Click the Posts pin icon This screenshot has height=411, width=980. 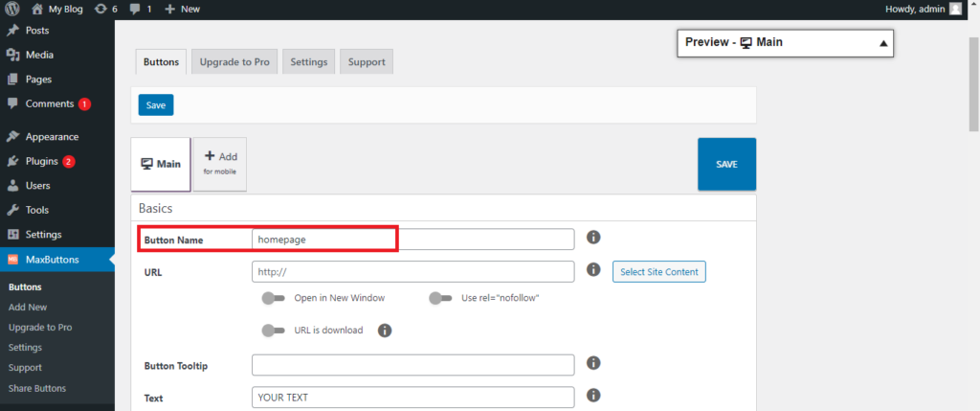tap(12, 30)
